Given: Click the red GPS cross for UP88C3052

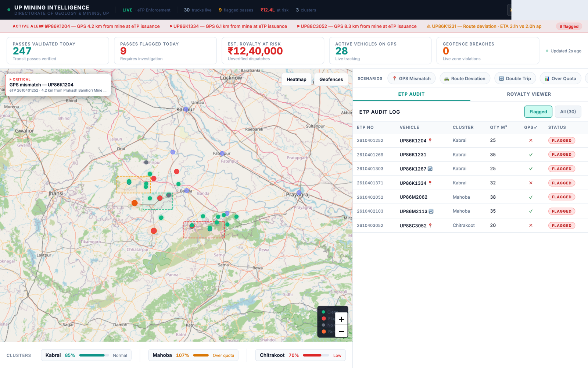Looking at the screenshot, I should pos(531,226).
